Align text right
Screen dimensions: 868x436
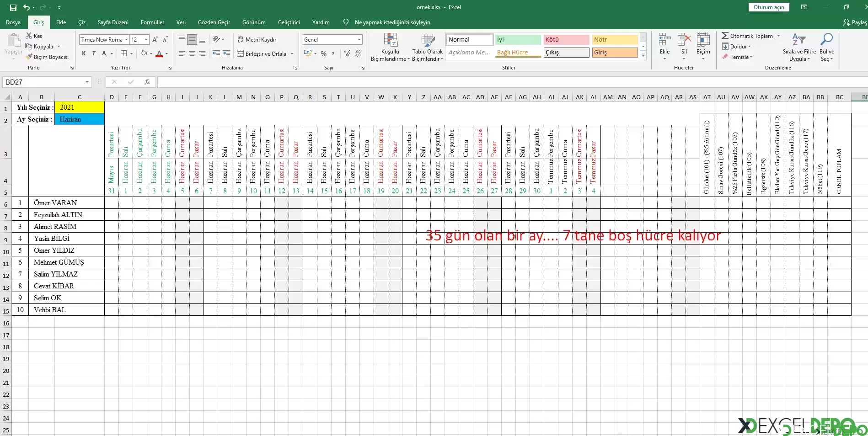pyautogui.click(x=202, y=53)
